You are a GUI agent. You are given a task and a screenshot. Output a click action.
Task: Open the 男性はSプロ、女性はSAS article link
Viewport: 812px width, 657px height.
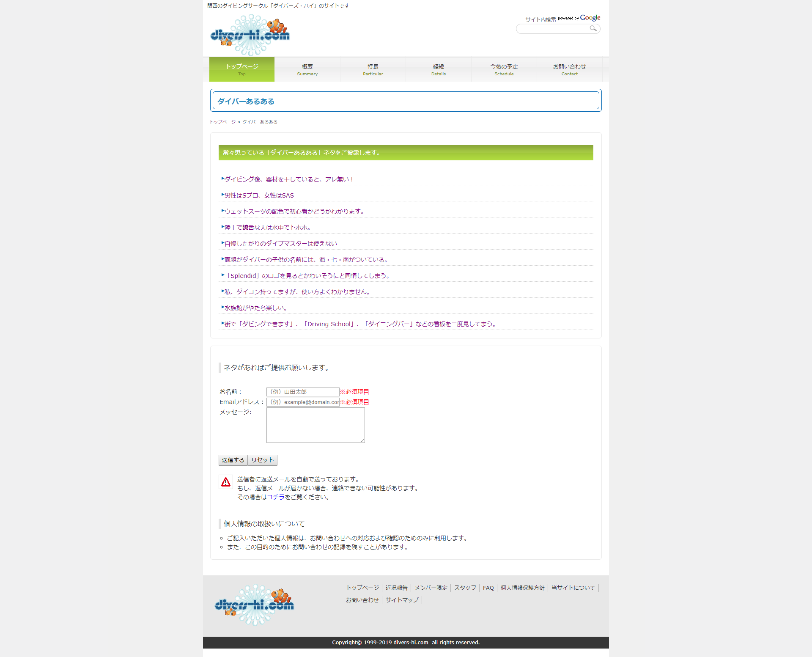pyautogui.click(x=259, y=195)
